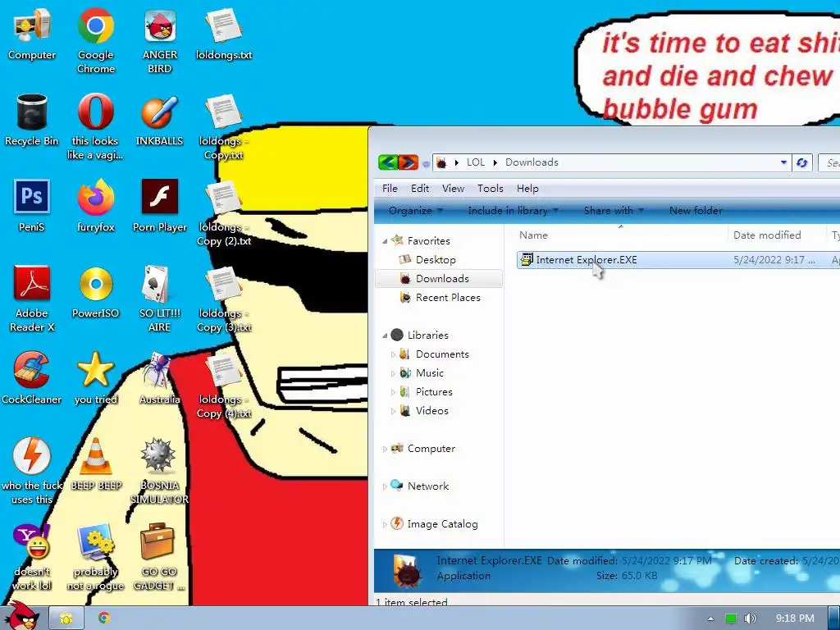840x630 pixels.
Task: Select the GO GO GADGET briefcase icon
Action: point(160,558)
